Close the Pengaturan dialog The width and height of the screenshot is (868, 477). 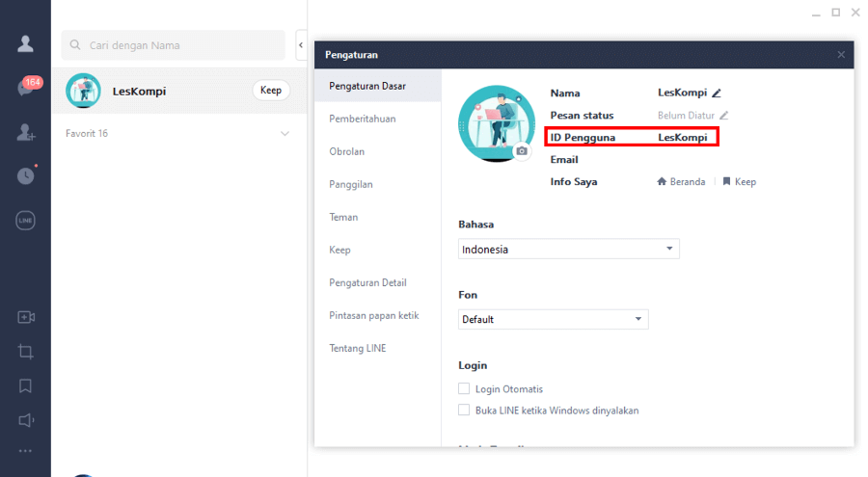[841, 54]
